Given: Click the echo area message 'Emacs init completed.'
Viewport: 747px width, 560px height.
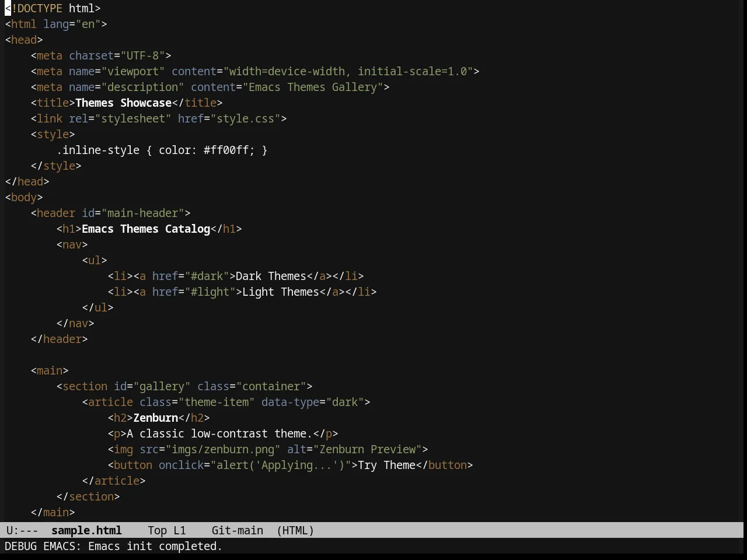Looking at the screenshot, I should 155,546.
